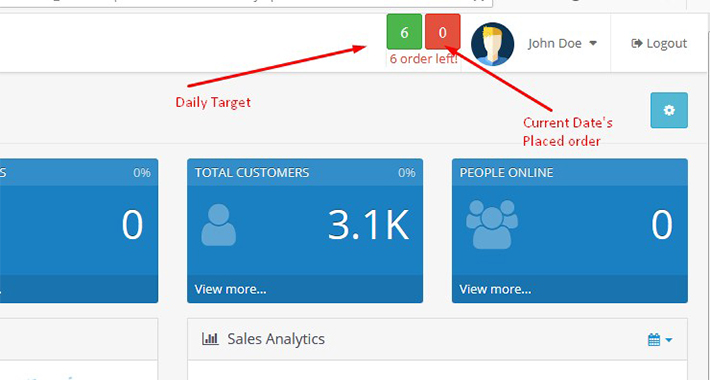Click the People Online group icon
The image size is (710, 380).
pyautogui.click(x=492, y=224)
